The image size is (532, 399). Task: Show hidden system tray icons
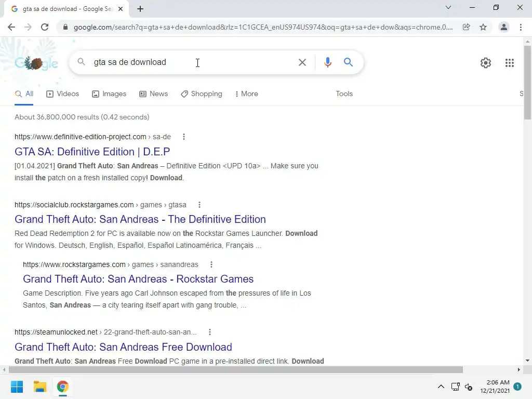pos(441,387)
